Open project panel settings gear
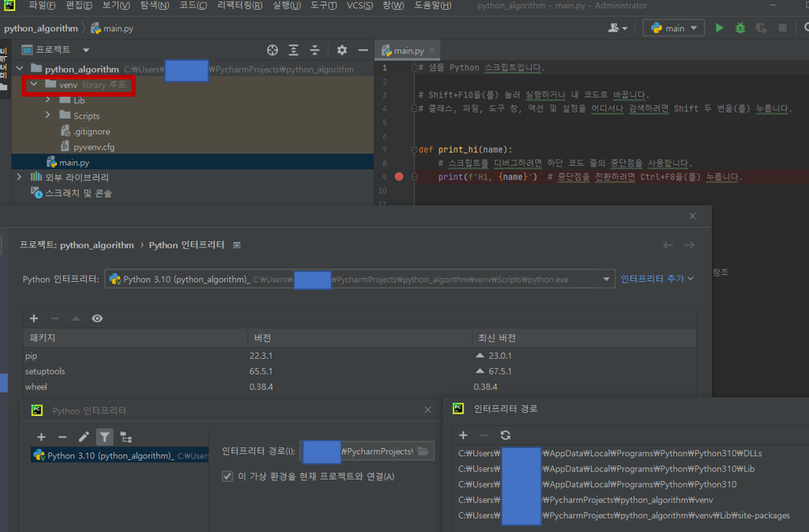 342,50
